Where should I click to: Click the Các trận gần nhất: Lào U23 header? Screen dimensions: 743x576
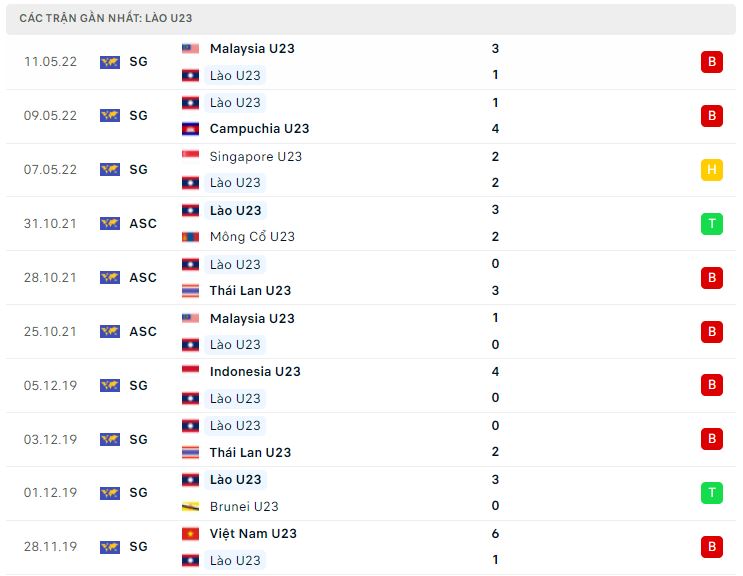106,18
